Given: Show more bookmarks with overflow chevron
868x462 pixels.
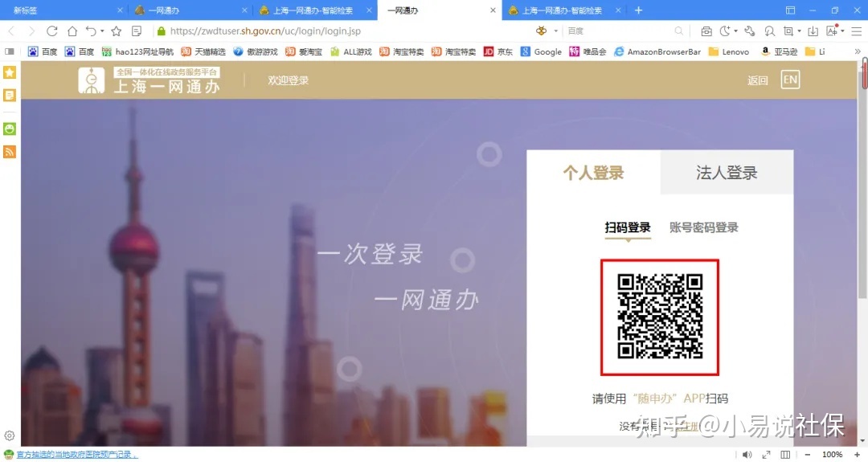Looking at the screenshot, I should [x=858, y=51].
